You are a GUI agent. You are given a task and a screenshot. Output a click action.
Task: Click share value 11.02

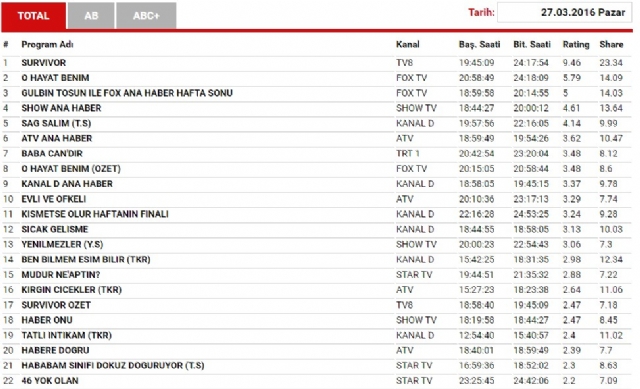click(x=611, y=335)
